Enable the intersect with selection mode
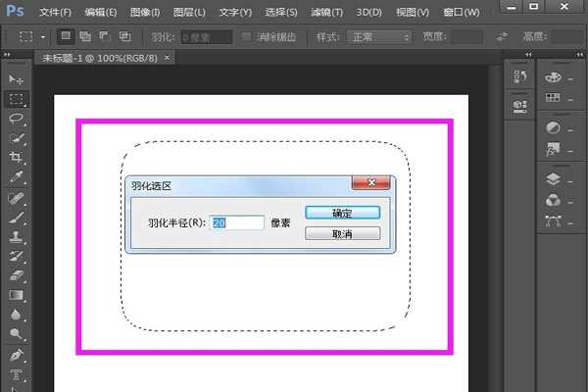The width and height of the screenshot is (588, 392). (124, 37)
